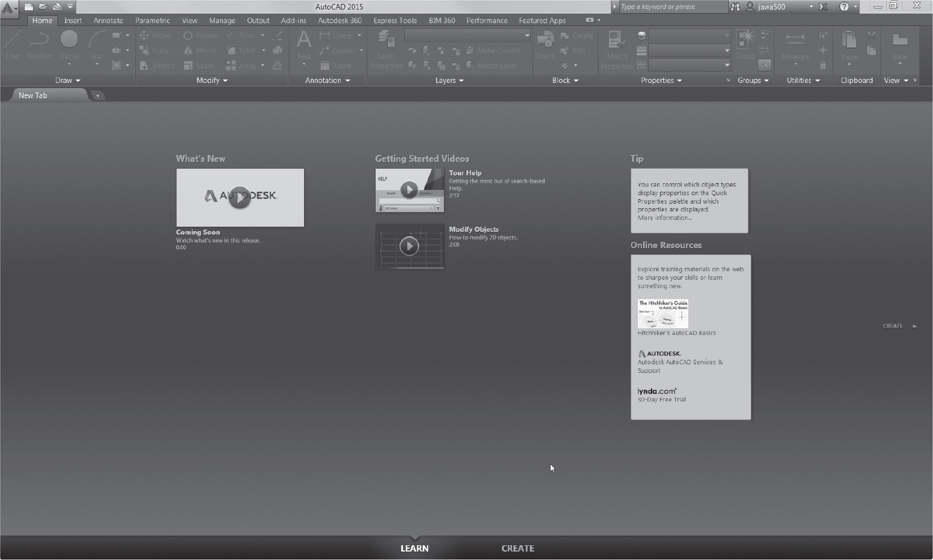Click the Move tool
The image size is (933, 560).
click(x=155, y=36)
